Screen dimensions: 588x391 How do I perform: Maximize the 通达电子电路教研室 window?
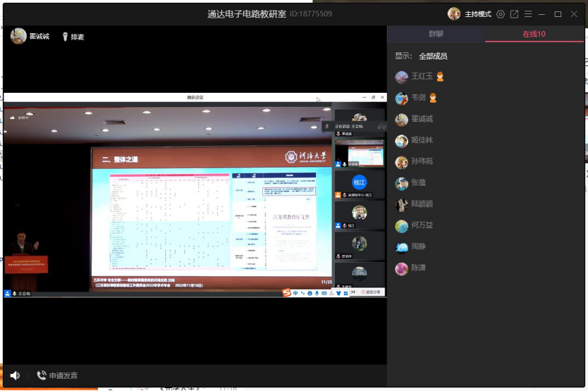[x=558, y=14]
